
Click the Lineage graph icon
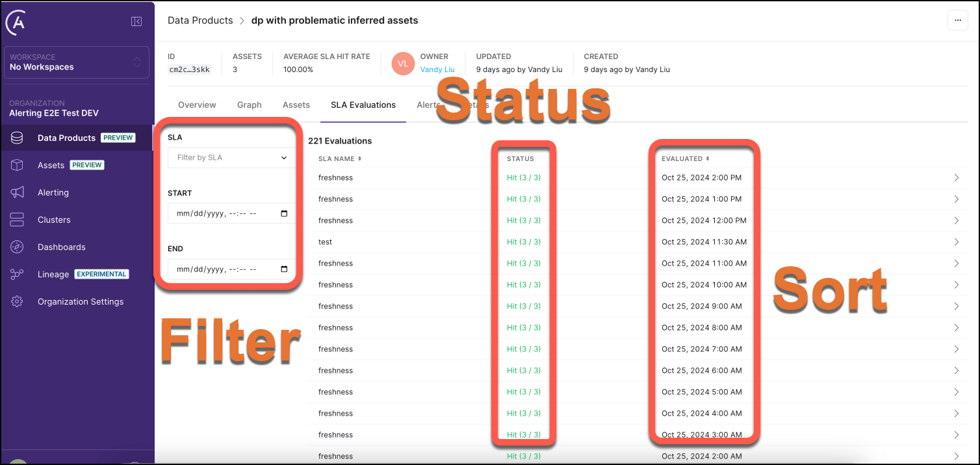pyautogui.click(x=18, y=274)
